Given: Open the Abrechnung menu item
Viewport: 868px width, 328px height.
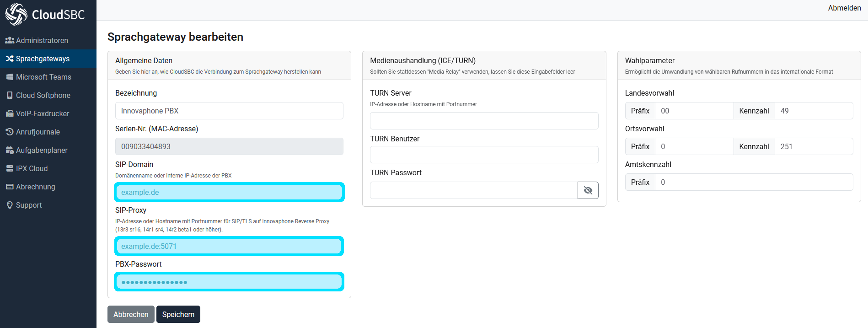Looking at the screenshot, I should click(x=35, y=187).
